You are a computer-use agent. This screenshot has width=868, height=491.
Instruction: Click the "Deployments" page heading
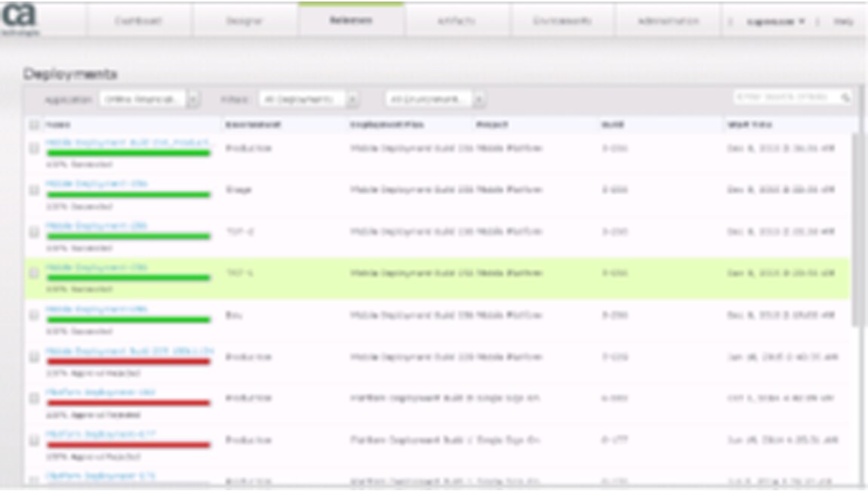point(70,74)
